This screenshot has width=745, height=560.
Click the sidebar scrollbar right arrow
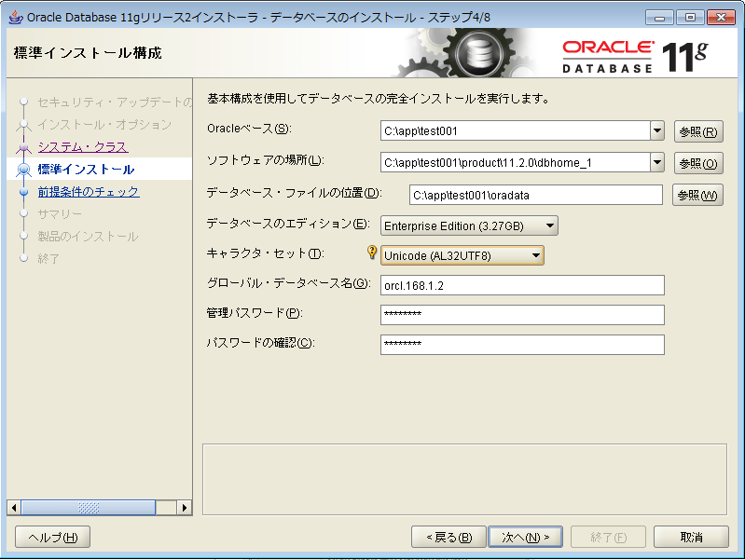pyautogui.click(x=185, y=508)
